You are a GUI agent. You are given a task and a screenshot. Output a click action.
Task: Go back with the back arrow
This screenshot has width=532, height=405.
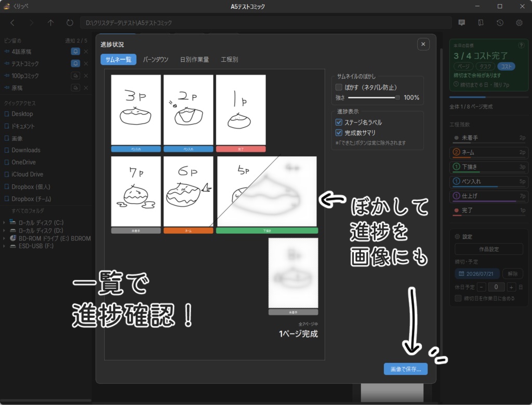[x=12, y=23]
